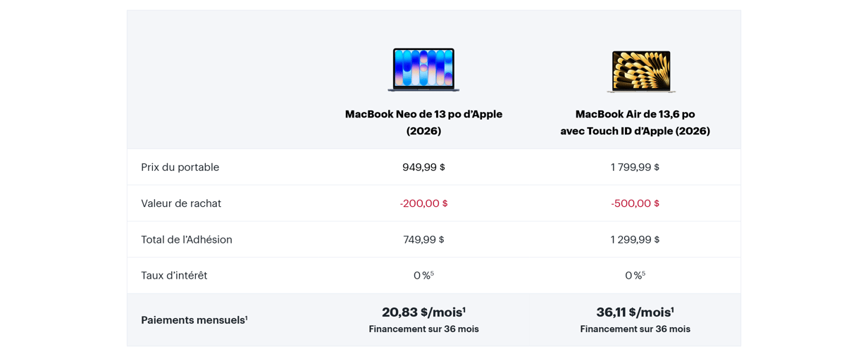Click the Valeur de rachat row label
This screenshot has height=356, width=868.
181,203
